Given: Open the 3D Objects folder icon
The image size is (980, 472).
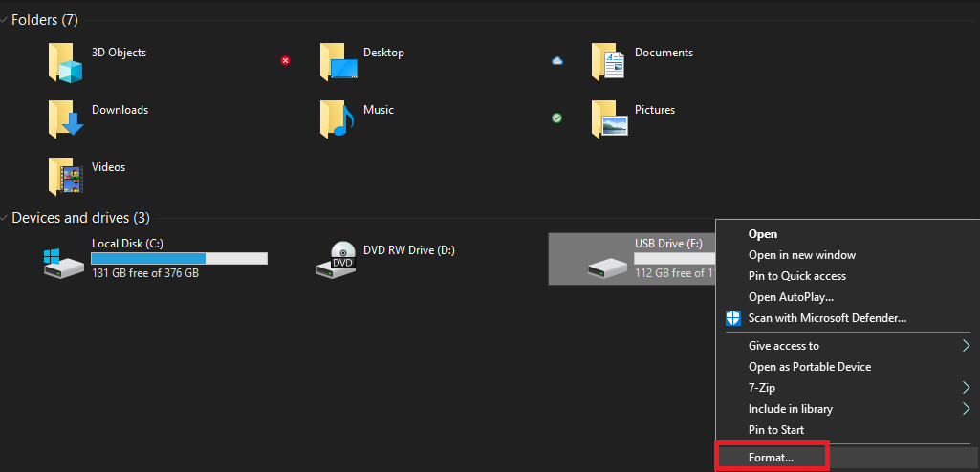Looking at the screenshot, I should [x=66, y=63].
